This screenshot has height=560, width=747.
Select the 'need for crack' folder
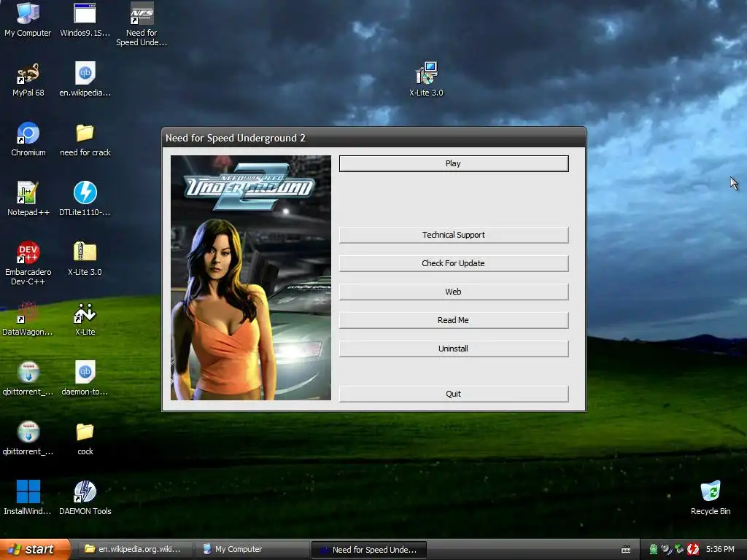(85, 139)
